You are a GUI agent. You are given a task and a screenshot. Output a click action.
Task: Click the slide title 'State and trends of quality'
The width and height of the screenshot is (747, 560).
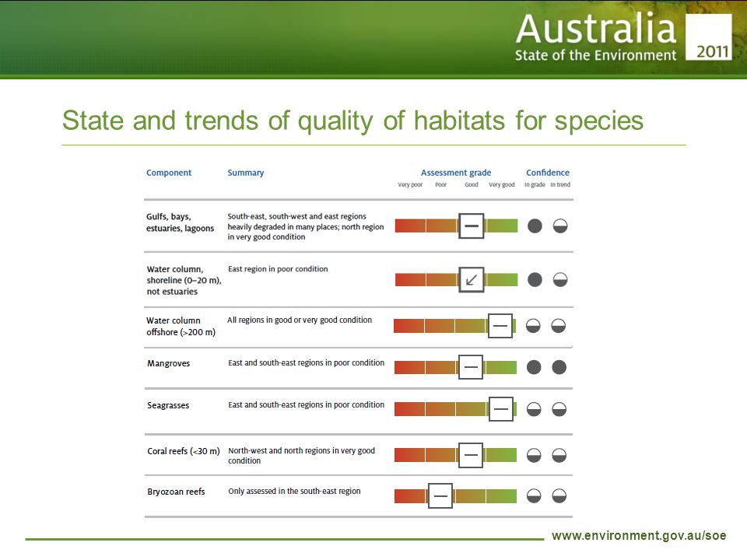(x=352, y=120)
